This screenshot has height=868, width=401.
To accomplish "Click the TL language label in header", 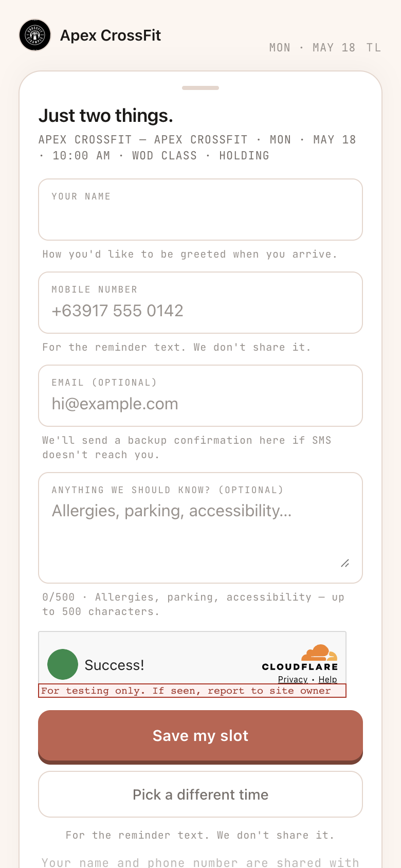I will (374, 48).
